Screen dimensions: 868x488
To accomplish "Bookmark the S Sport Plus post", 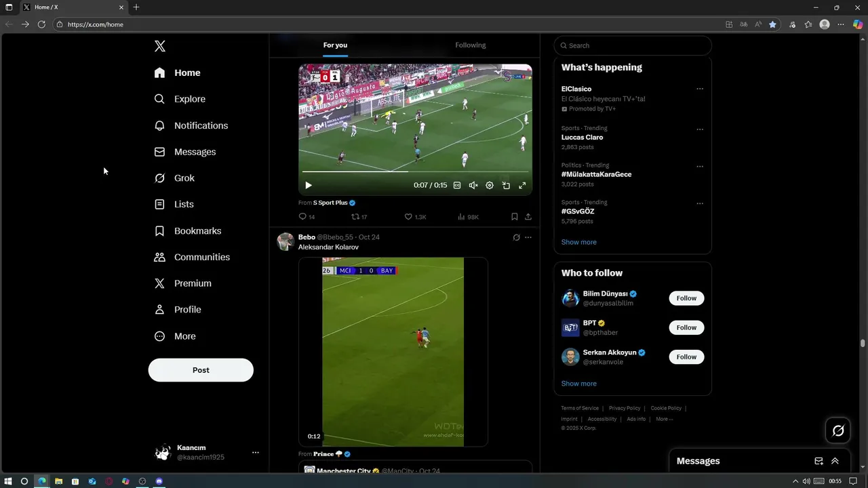I will tap(515, 217).
